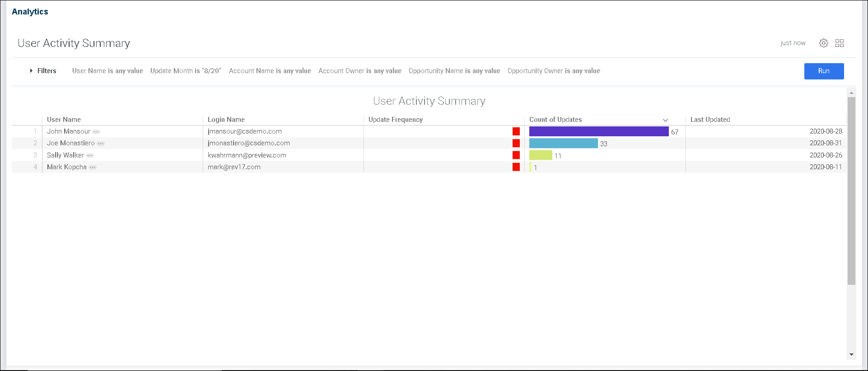Click the purple bar showing 67 updates
This screenshot has height=371, width=868.
click(x=598, y=131)
